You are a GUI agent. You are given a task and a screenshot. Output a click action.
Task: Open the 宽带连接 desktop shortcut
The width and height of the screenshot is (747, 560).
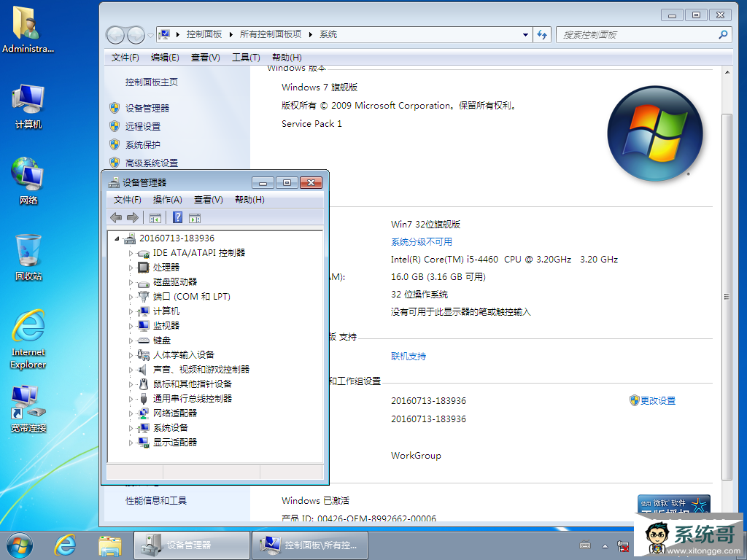28,410
